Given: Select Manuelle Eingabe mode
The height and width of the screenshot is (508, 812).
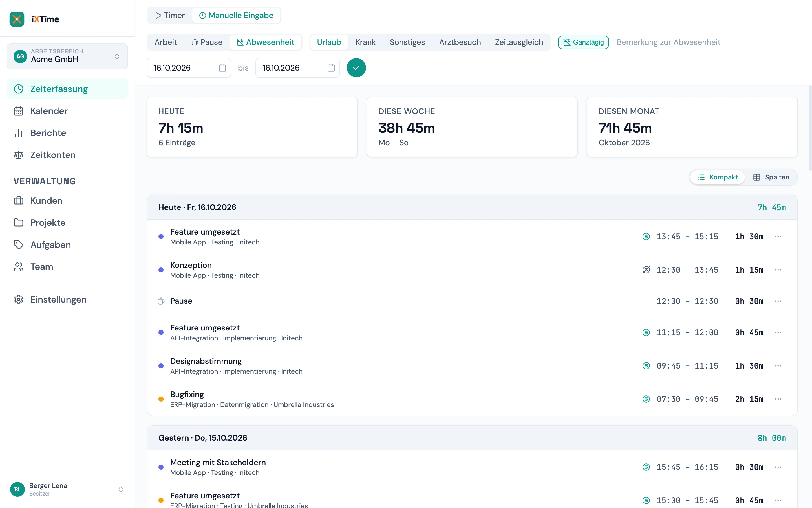Looking at the screenshot, I should tap(236, 16).
